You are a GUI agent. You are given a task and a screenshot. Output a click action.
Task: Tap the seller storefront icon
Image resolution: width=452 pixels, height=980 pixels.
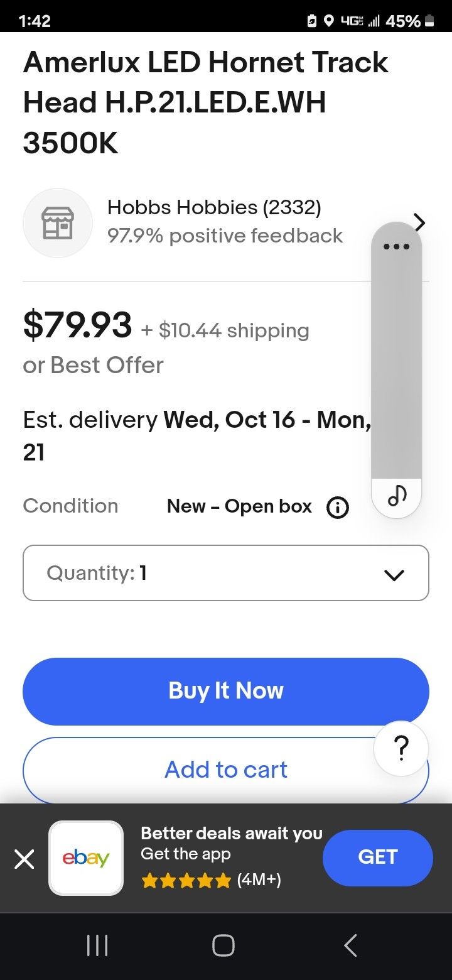point(58,223)
